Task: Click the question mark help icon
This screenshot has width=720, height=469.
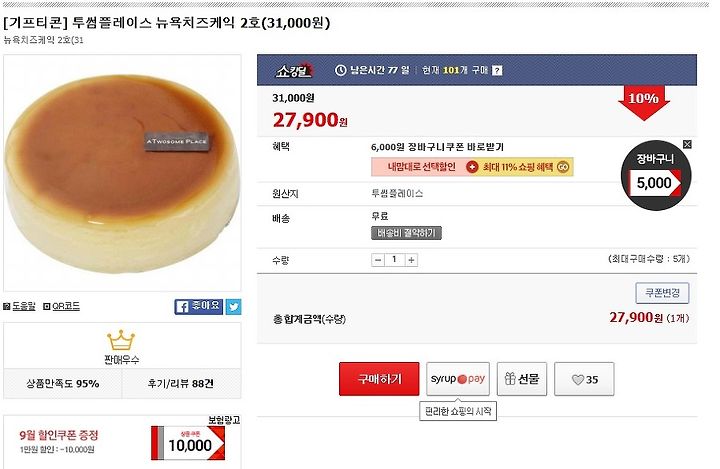Action: (x=497, y=70)
